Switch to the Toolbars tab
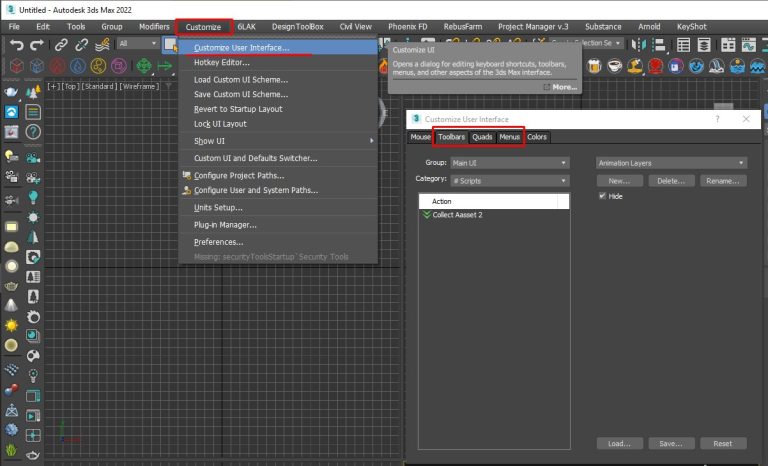This screenshot has height=466, width=768. point(451,137)
